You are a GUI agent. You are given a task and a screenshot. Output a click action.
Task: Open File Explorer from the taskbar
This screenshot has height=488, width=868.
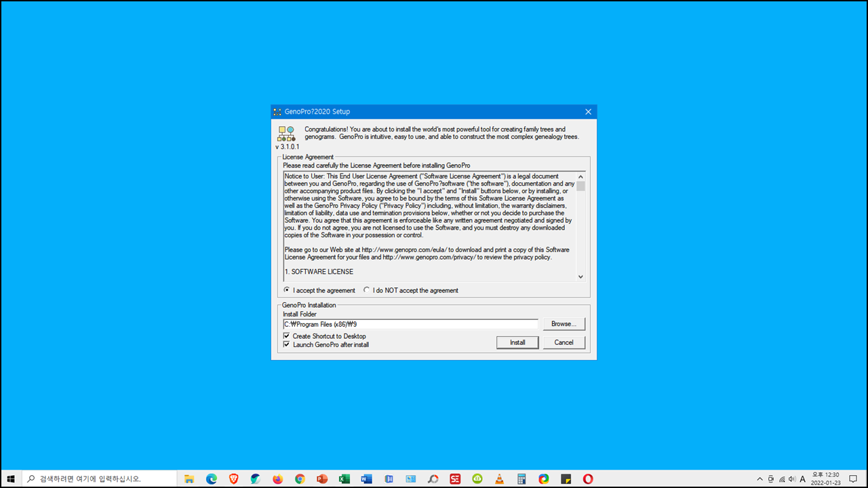[x=189, y=479]
